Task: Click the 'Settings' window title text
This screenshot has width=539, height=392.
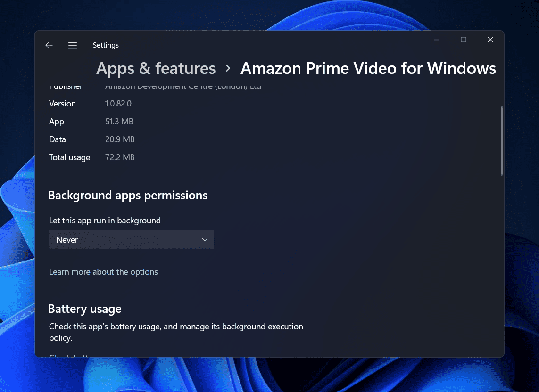Action: tap(106, 45)
